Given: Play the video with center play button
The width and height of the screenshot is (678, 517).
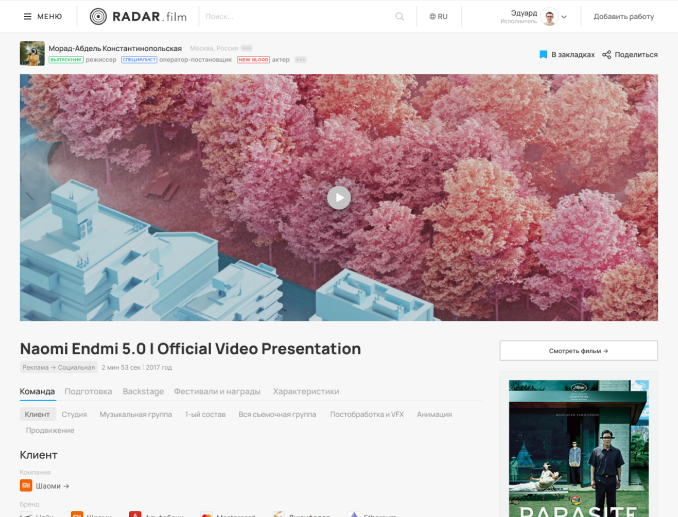Looking at the screenshot, I should click(339, 198).
